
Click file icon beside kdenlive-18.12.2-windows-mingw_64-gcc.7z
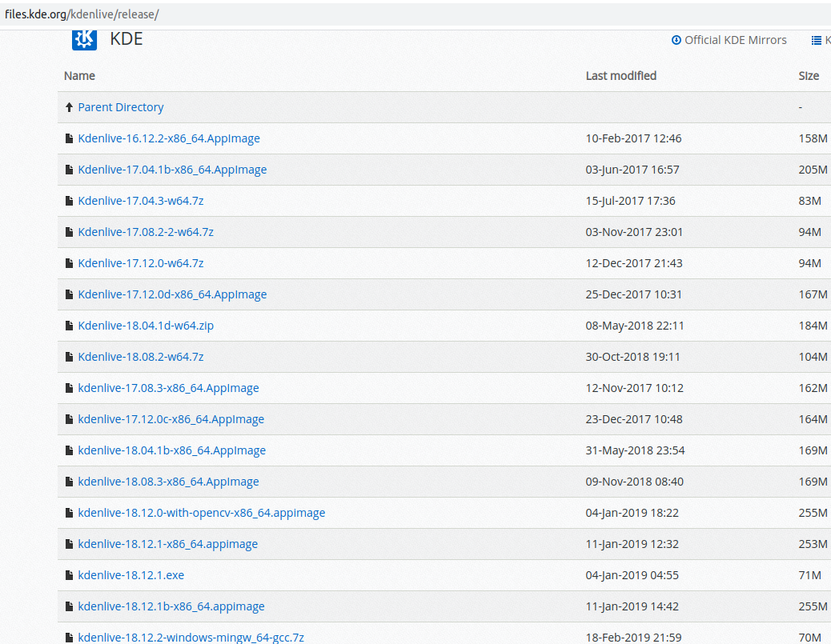tap(69, 638)
